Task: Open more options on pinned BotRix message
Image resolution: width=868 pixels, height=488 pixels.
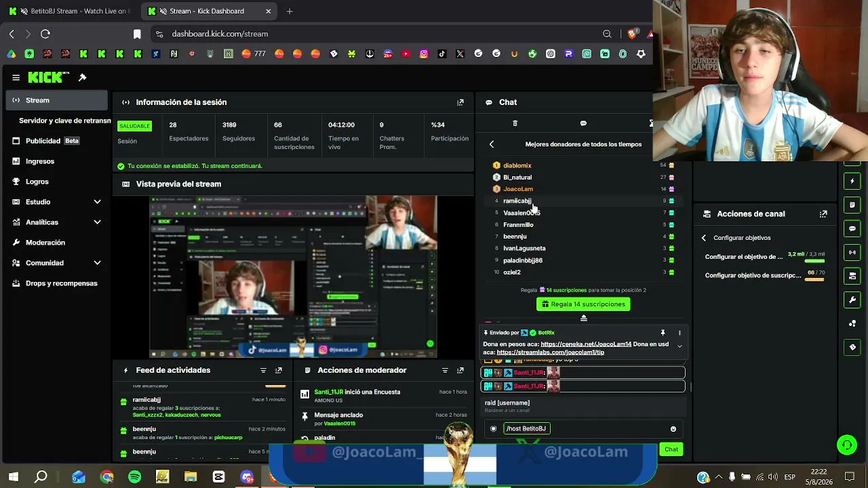Action: pos(679,333)
